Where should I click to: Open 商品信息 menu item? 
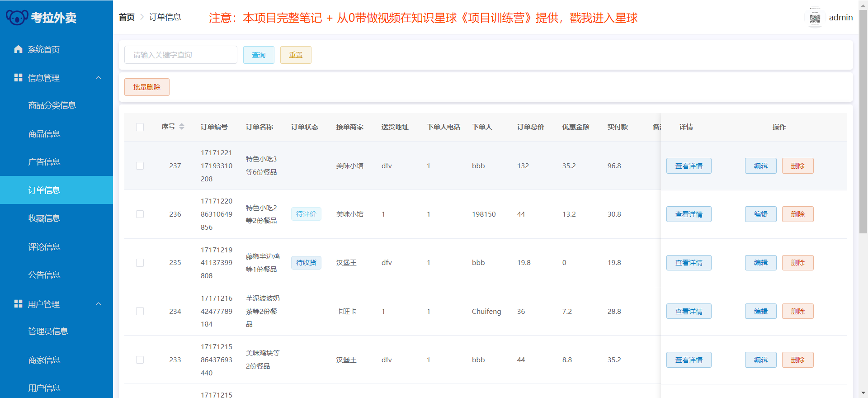[57, 134]
